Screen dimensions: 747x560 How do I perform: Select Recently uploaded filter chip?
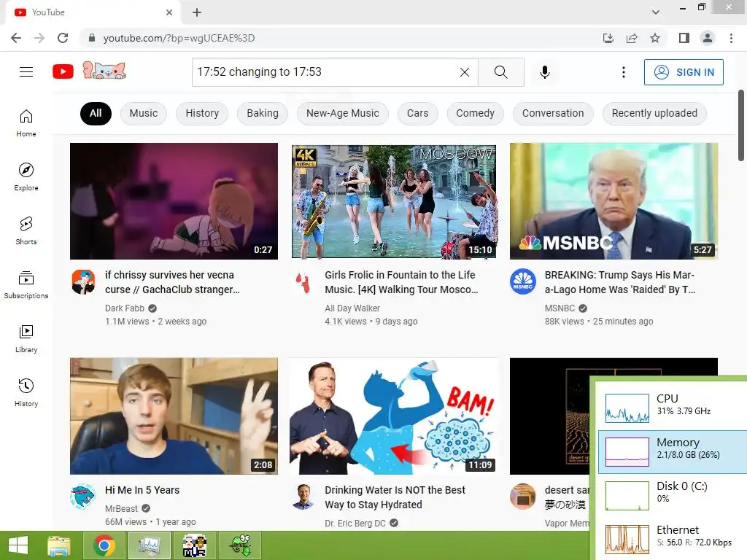(x=654, y=113)
